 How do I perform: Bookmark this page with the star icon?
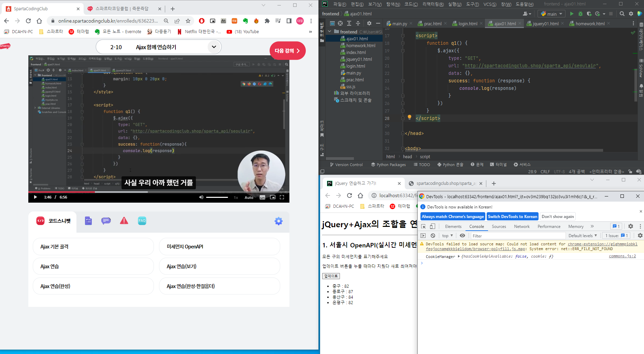188,21
